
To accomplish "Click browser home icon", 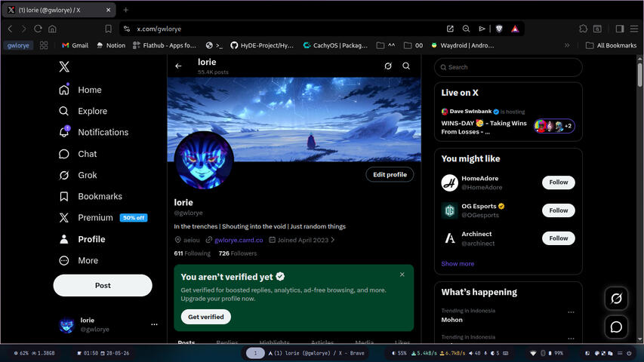I will [52, 29].
